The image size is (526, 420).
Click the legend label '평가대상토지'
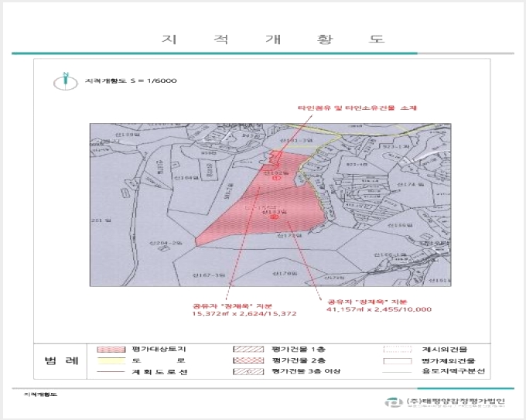[159, 349]
